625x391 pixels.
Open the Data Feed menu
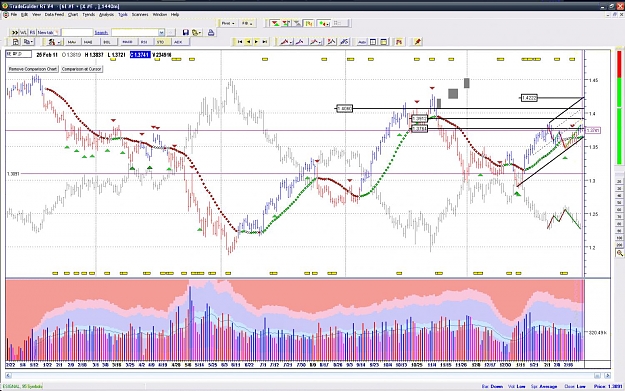coord(54,14)
